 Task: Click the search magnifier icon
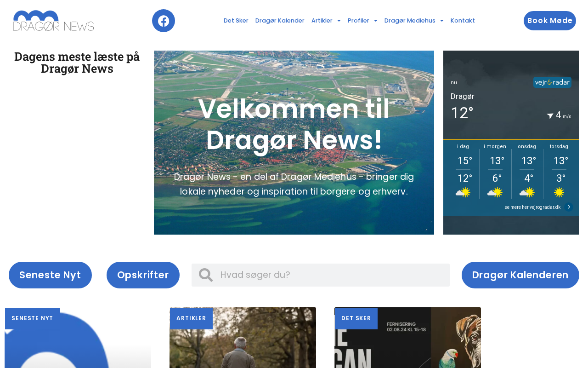point(206,275)
